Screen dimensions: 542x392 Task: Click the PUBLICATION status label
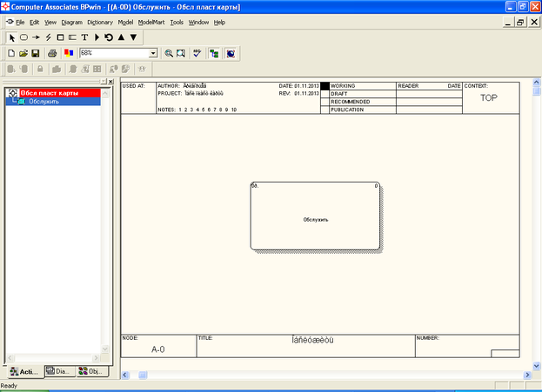point(347,110)
